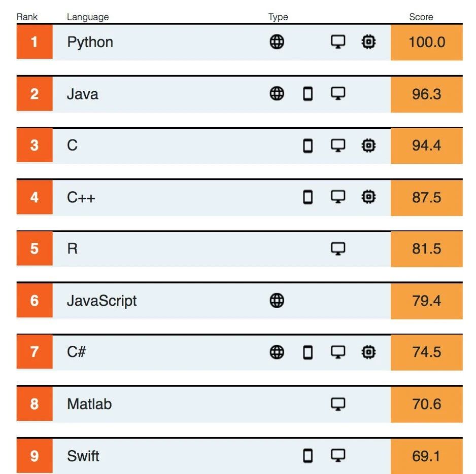Click the embedded chip icon in Python row

(x=368, y=42)
